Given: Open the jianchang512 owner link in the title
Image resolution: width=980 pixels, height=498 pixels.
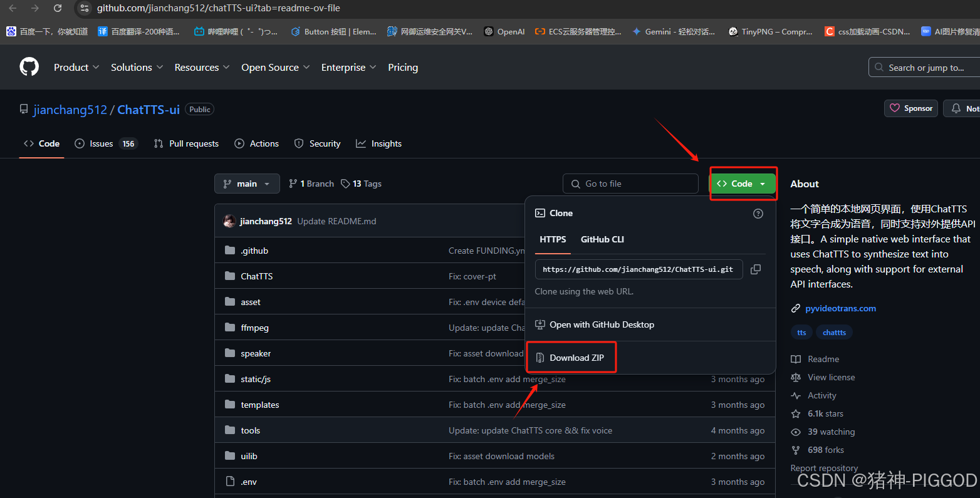Looking at the screenshot, I should point(70,110).
